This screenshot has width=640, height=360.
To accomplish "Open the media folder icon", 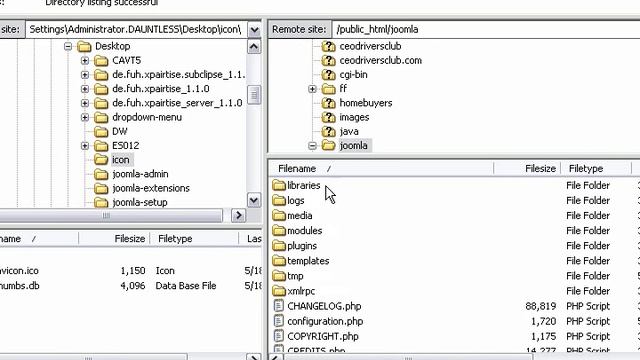I will click(279, 216).
